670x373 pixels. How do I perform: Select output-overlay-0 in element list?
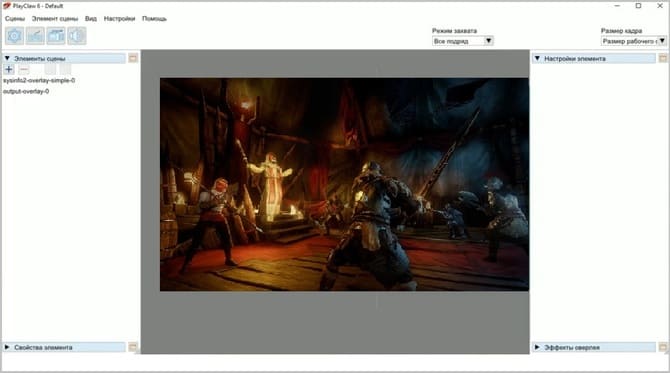click(x=26, y=91)
